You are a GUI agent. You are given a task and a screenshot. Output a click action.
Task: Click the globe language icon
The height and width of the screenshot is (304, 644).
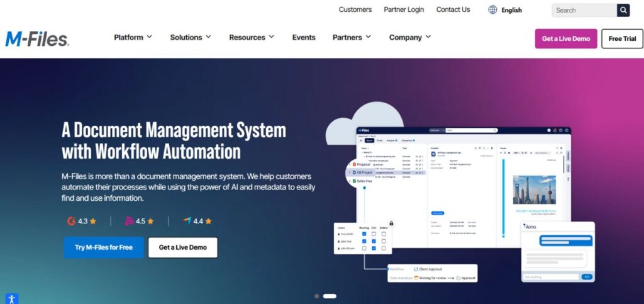pos(492,10)
